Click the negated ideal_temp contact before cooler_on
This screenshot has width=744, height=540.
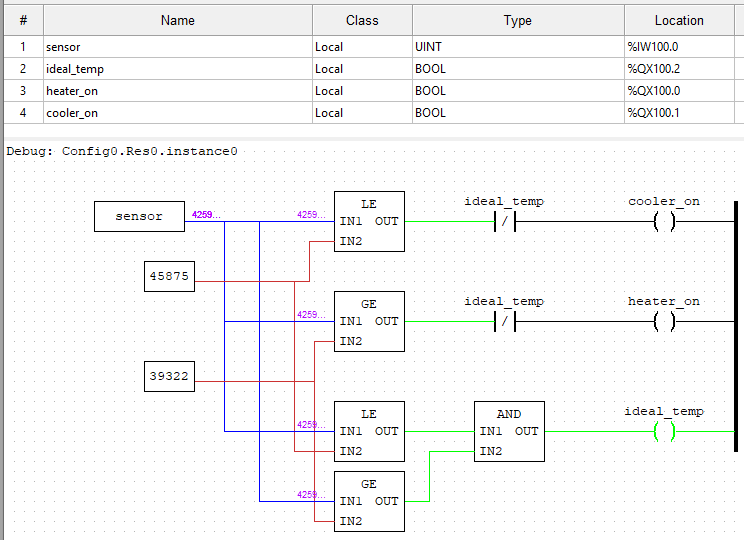(x=504, y=221)
